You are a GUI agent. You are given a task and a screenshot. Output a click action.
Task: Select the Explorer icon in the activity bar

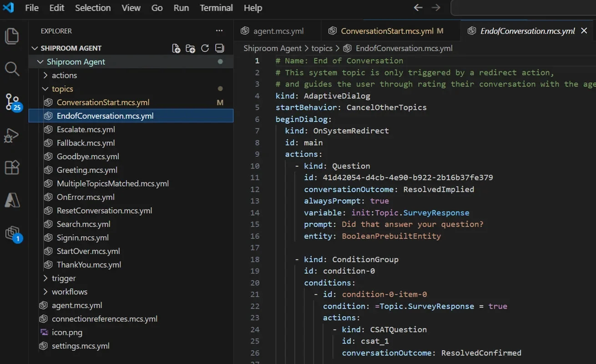point(12,36)
